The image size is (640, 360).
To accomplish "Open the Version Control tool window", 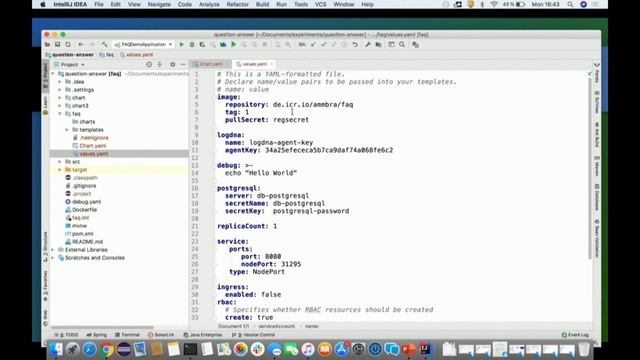I will (x=253, y=335).
